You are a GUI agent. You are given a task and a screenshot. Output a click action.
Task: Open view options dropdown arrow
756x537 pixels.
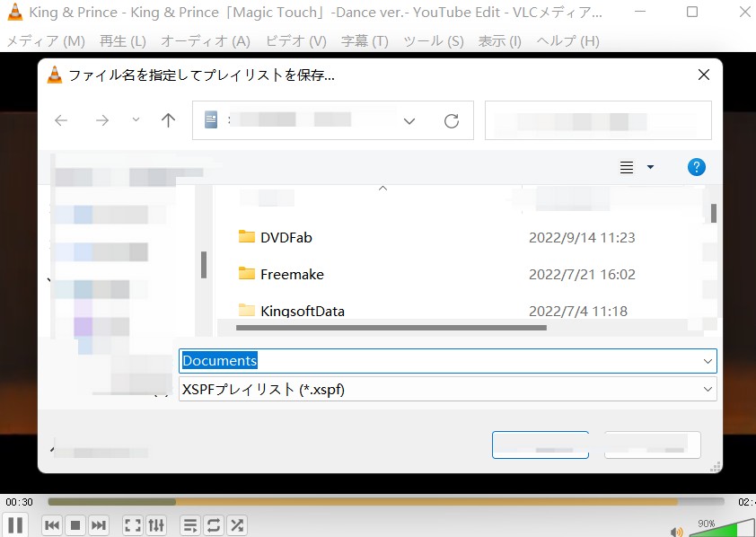[650, 167]
